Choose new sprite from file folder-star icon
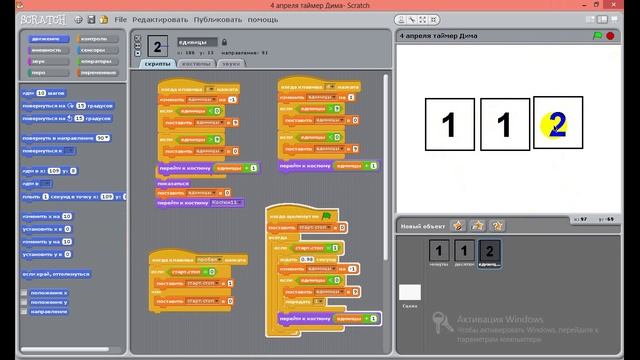This screenshot has height=360, width=640. pos(477,226)
